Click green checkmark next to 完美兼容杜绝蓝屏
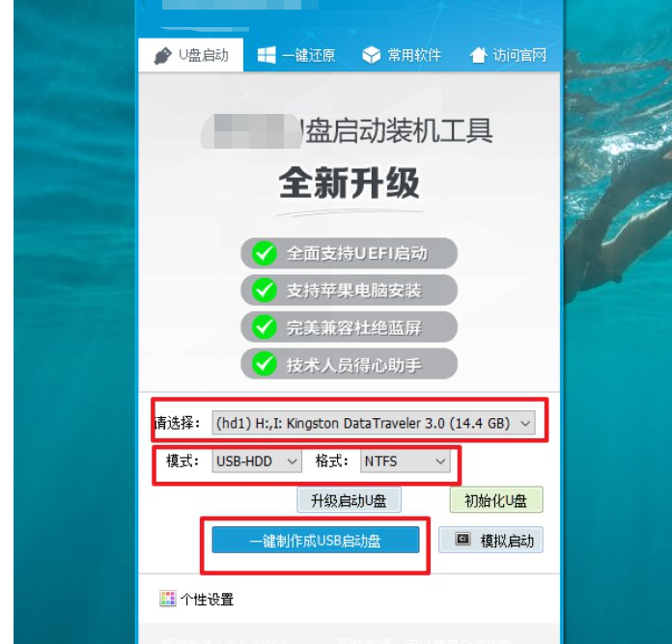The image size is (672, 644). coord(264,327)
